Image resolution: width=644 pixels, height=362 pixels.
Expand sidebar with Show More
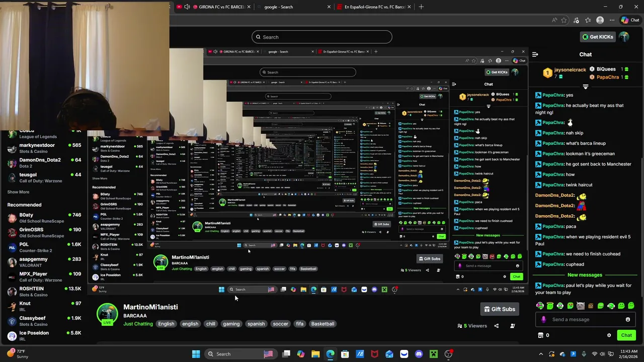click(x=18, y=192)
